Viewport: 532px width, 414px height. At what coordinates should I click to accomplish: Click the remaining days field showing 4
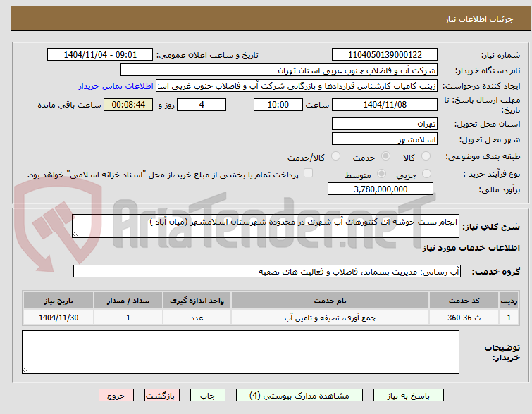pyautogui.click(x=202, y=104)
